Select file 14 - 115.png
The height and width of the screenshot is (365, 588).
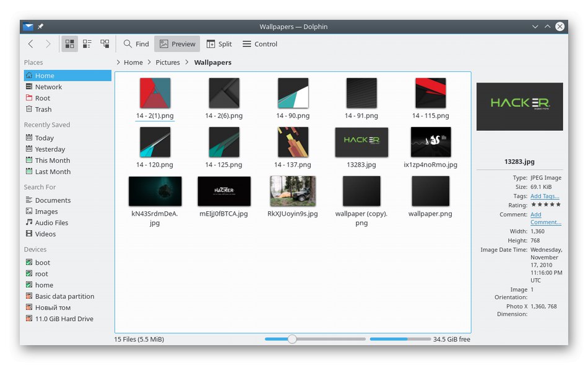[431, 99]
